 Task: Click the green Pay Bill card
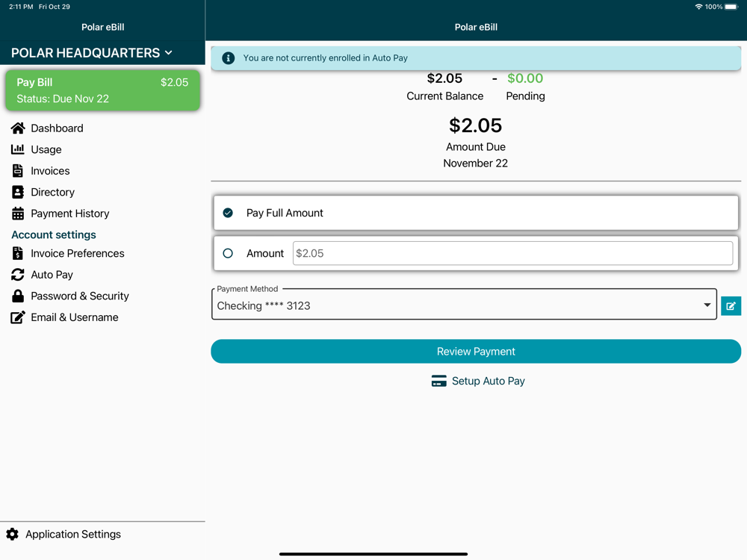tap(102, 90)
